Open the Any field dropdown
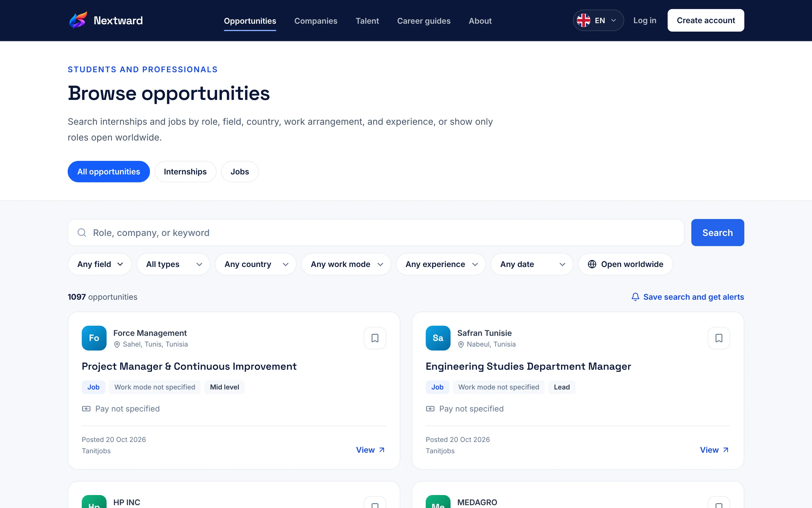This screenshot has width=812, height=508. point(100,264)
